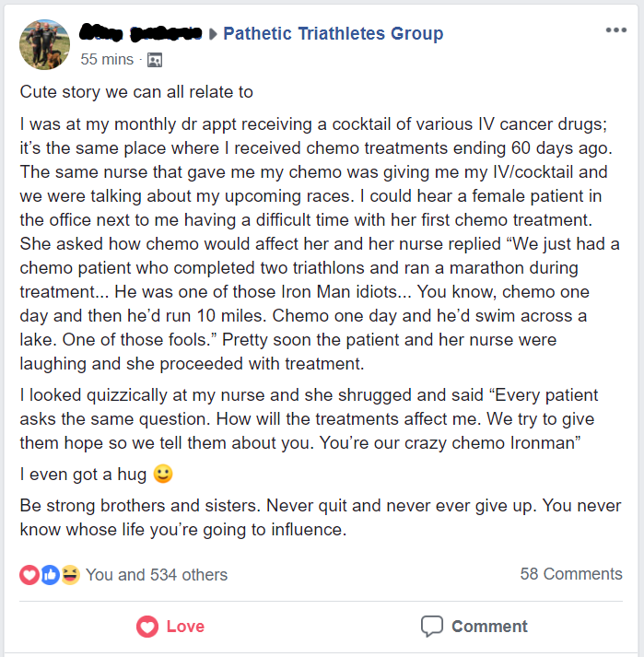Open the "55 mins" timestamp link
644x657 pixels.
pyautogui.click(x=107, y=59)
